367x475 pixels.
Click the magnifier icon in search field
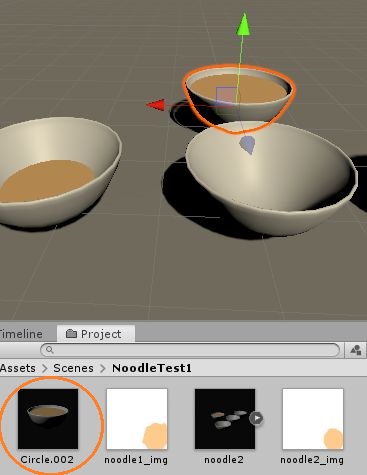point(50,350)
